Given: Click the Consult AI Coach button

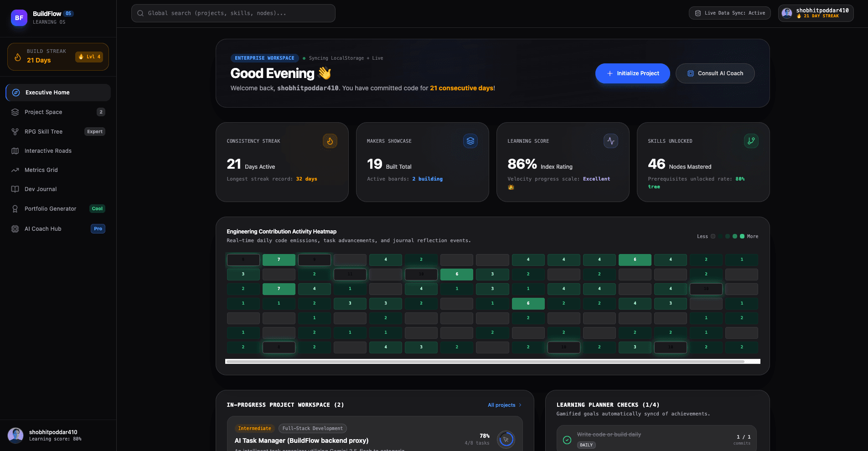Looking at the screenshot, I should tap(715, 73).
